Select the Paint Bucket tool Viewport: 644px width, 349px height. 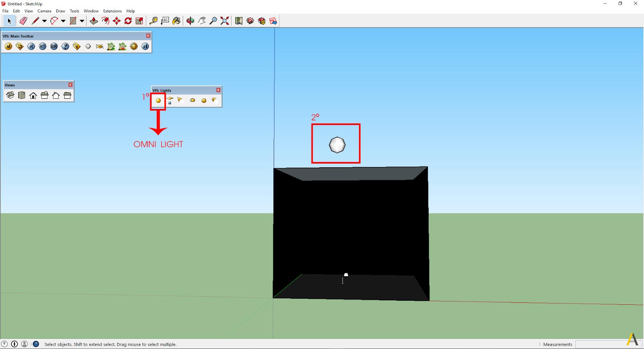(176, 21)
